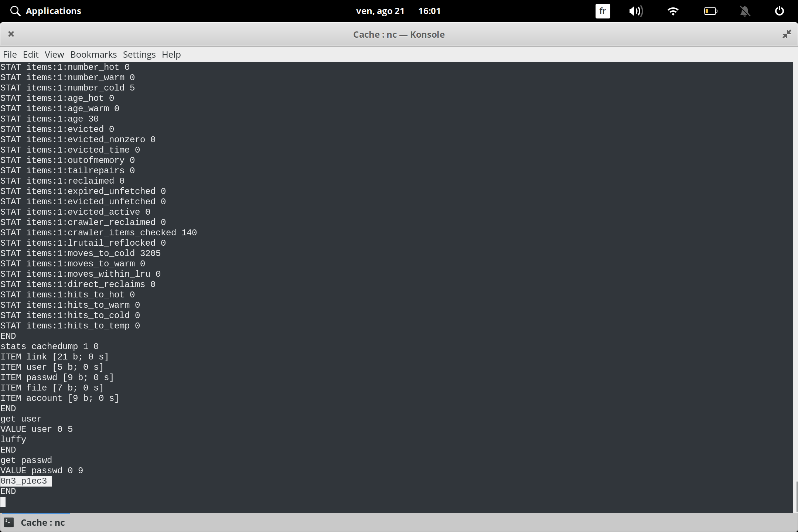This screenshot has width=798, height=532.
Task: Toggle window size with the restore icon
Action: pos(787,34)
